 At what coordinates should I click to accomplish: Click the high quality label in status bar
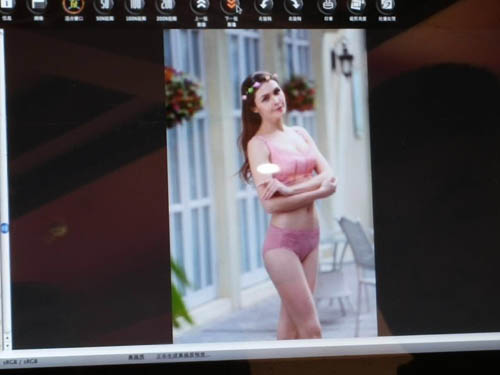pyautogui.click(x=136, y=357)
